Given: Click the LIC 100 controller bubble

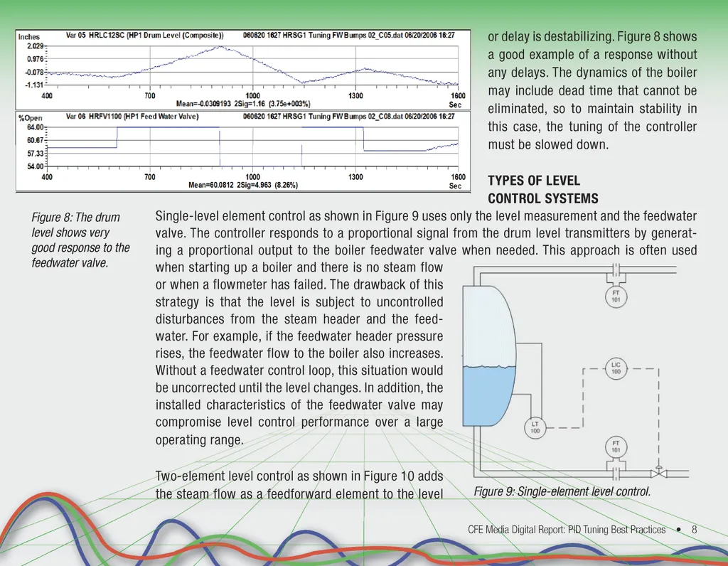Looking at the screenshot, I should [616, 368].
